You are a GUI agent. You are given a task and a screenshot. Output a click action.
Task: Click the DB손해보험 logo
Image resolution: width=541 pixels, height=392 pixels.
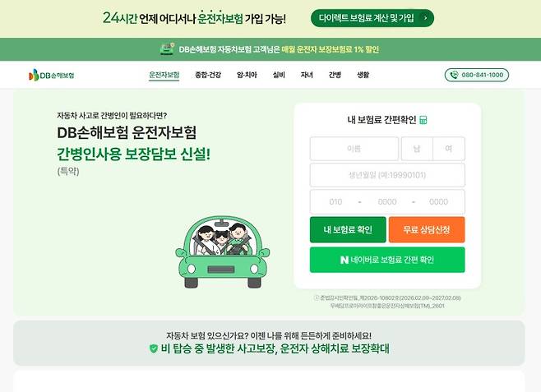(x=52, y=75)
